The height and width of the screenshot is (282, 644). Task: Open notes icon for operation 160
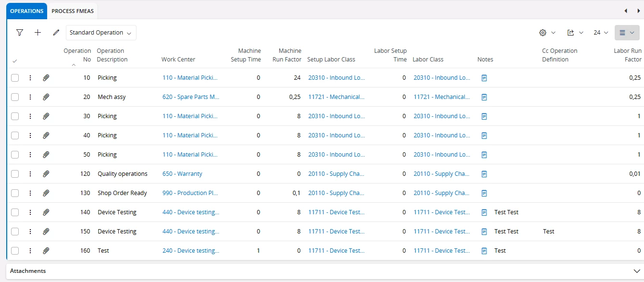click(484, 251)
